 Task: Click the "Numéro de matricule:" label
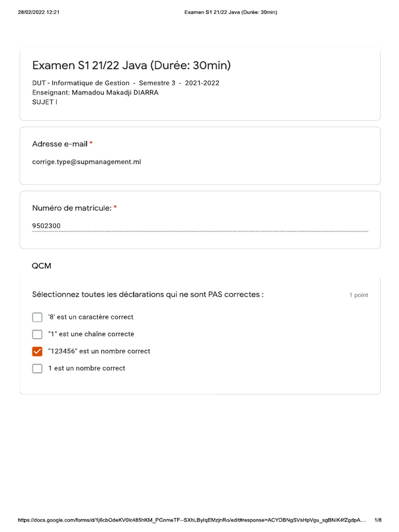point(72,208)
